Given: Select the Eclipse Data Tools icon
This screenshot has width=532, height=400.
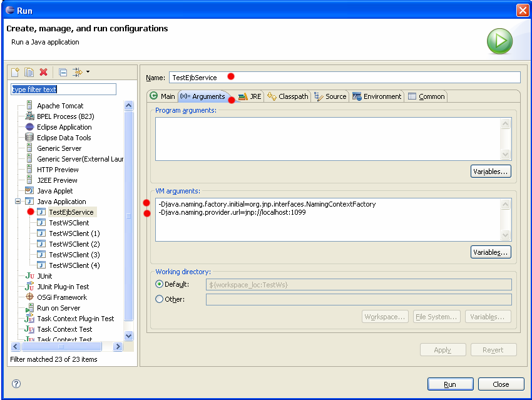Looking at the screenshot, I should 30,138.
